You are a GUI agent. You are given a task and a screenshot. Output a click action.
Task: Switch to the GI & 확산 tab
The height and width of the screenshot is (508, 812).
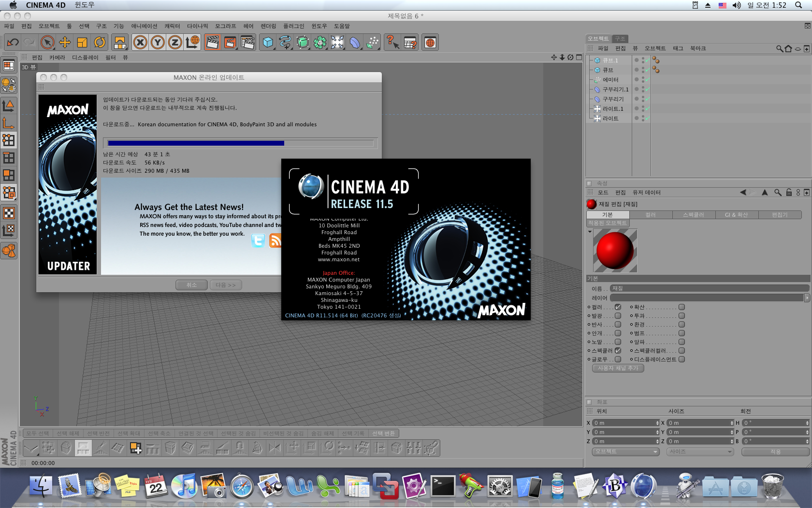coord(736,215)
